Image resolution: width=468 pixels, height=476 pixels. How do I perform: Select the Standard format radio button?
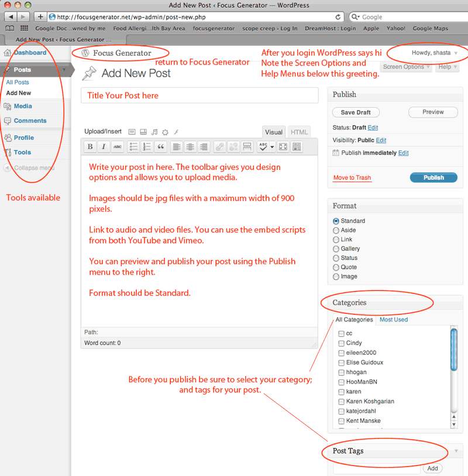[336, 221]
